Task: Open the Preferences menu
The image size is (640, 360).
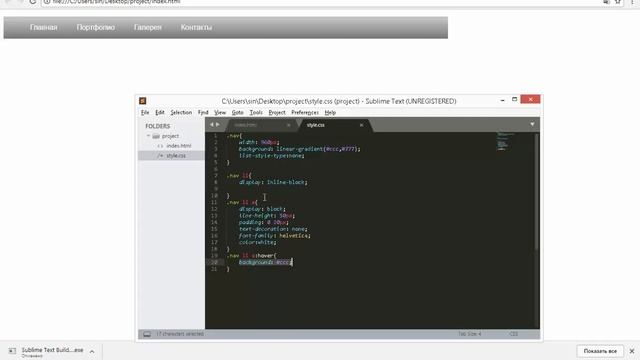Action: click(x=304, y=112)
